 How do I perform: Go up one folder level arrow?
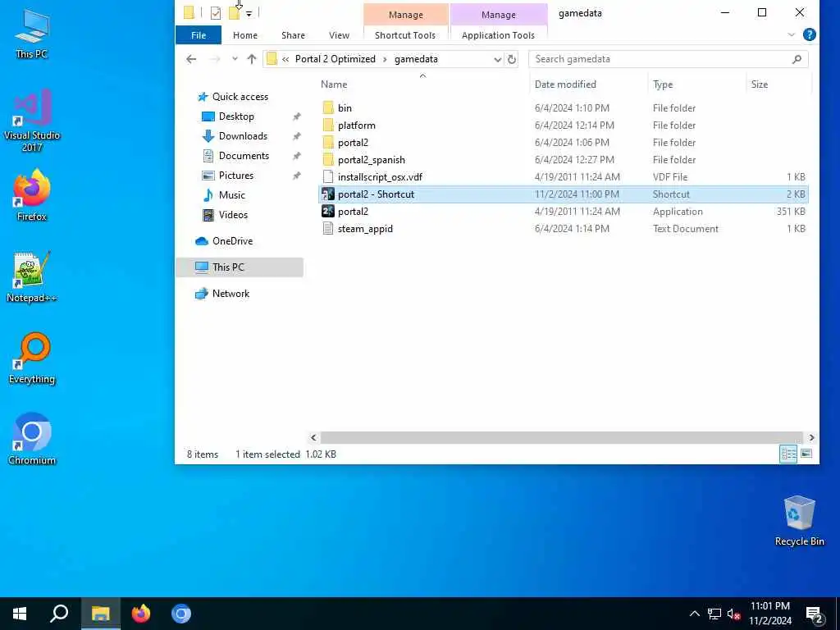[251, 59]
